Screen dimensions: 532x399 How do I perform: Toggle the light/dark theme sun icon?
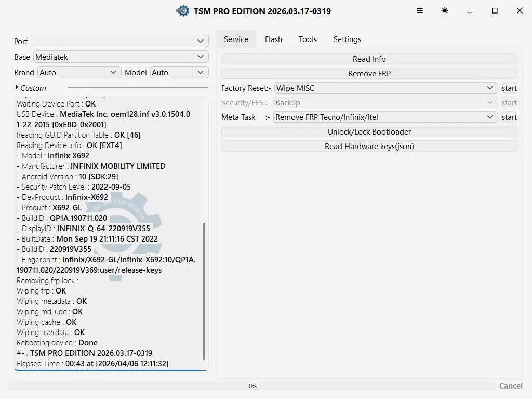pos(445,11)
